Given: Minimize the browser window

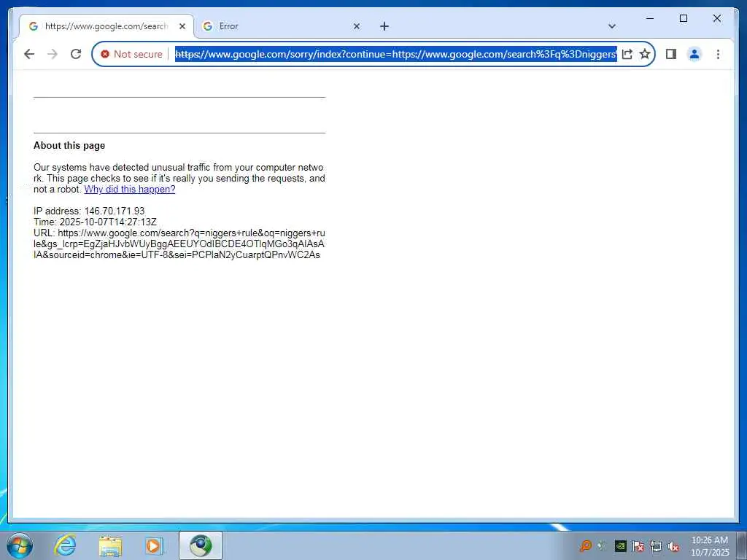Looking at the screenshot, I should coord(650,18).
